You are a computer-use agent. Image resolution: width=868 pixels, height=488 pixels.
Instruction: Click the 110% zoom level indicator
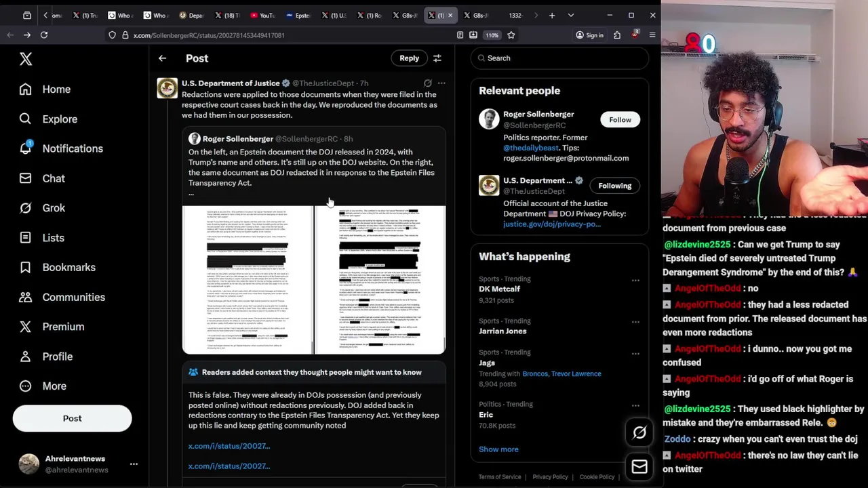[x=492, y=35]
